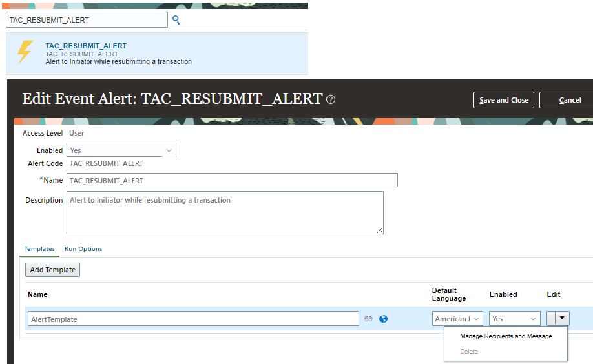Click the Delete menu entry
This screenshot has height=364, width=593.
(469, 352)
